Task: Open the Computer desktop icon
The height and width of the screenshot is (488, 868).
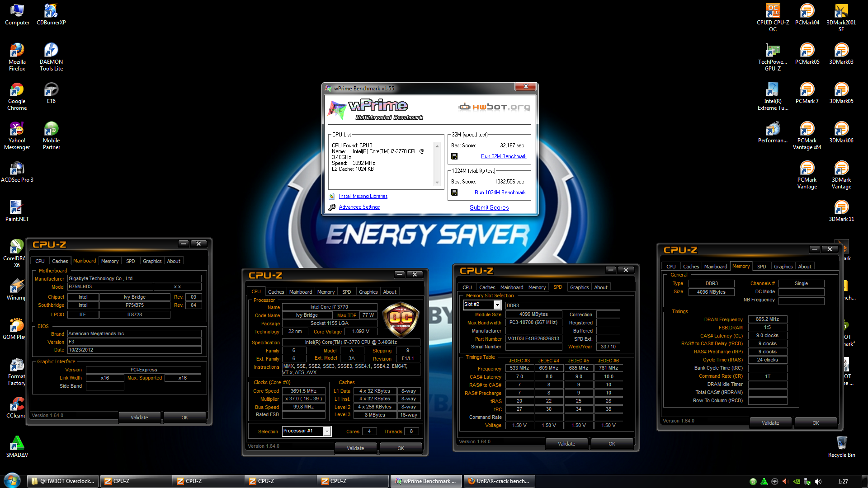Action: [x=17, y=14]
